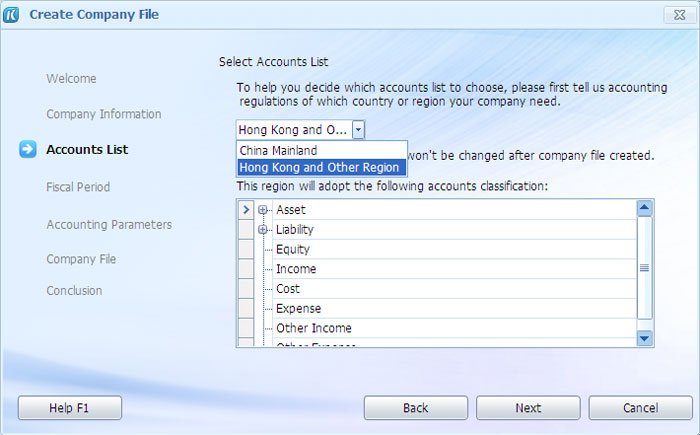Close the Create Company File window

679,15
